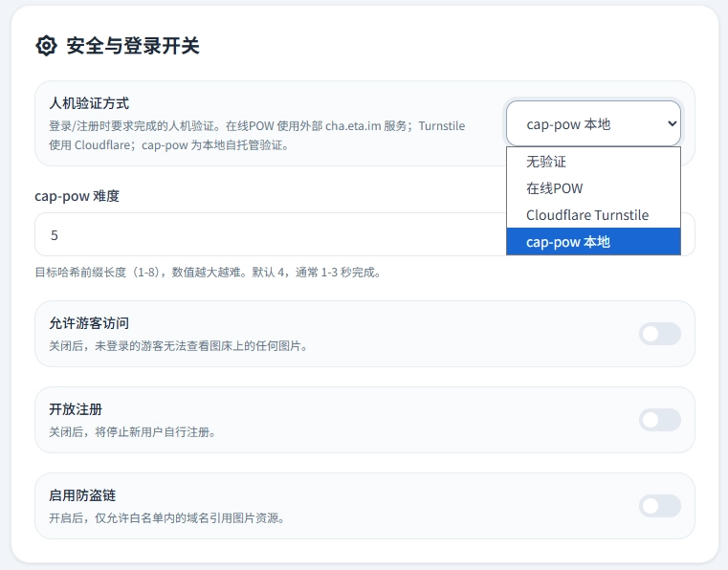This screenshot has height=570, width=728.
Task: Click the 开放注册 title text
Action: [x=76, y=409]
